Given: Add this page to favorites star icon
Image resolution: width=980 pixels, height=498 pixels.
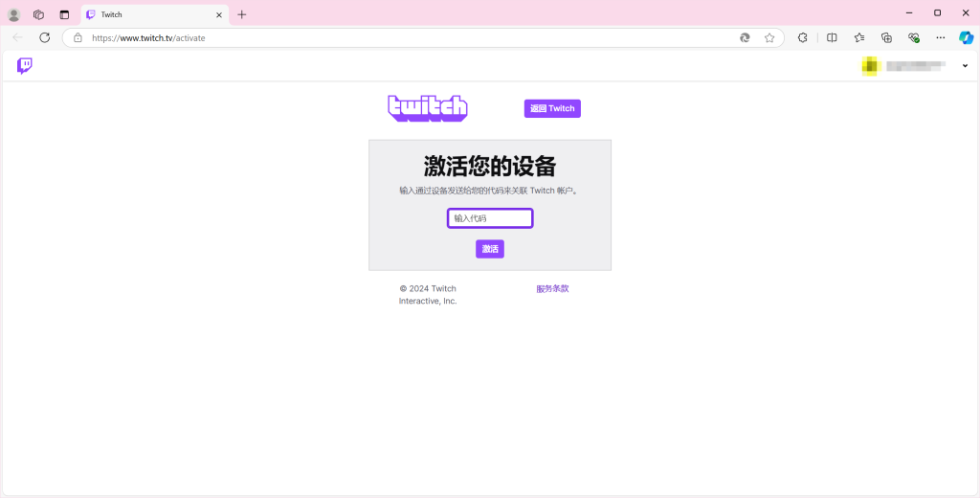Looking at the screenshot, I should click(769, 37).
